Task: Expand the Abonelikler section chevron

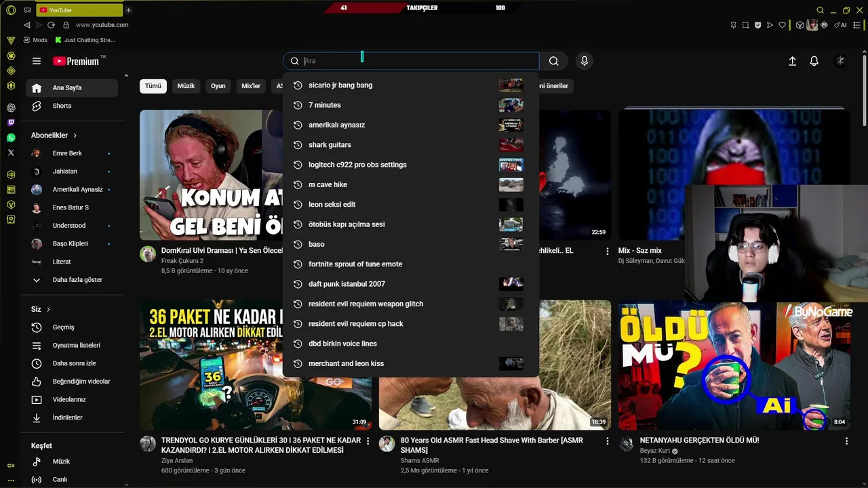Action: click(75, 136)
